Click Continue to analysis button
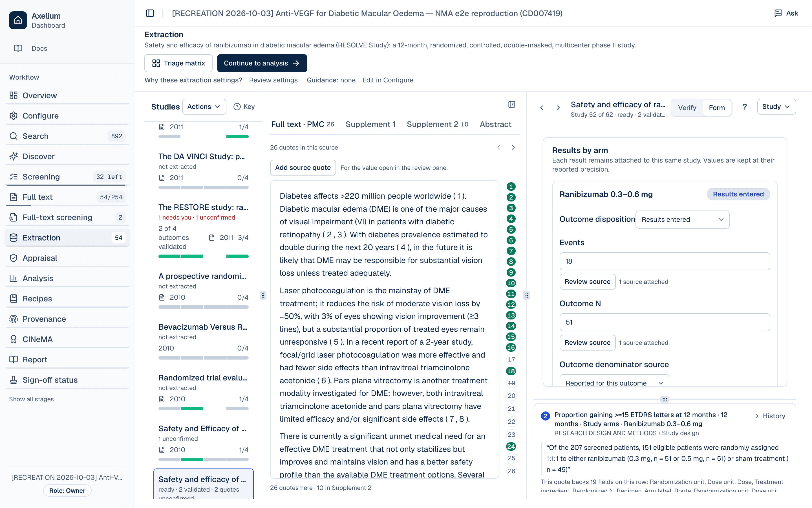The image size is (812, 508). click(x=262, y=63)
